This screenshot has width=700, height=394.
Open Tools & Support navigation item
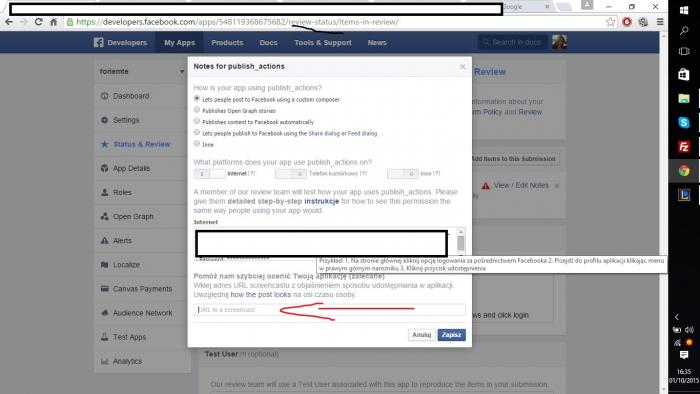pyautogui.click(x=323, y=43)
